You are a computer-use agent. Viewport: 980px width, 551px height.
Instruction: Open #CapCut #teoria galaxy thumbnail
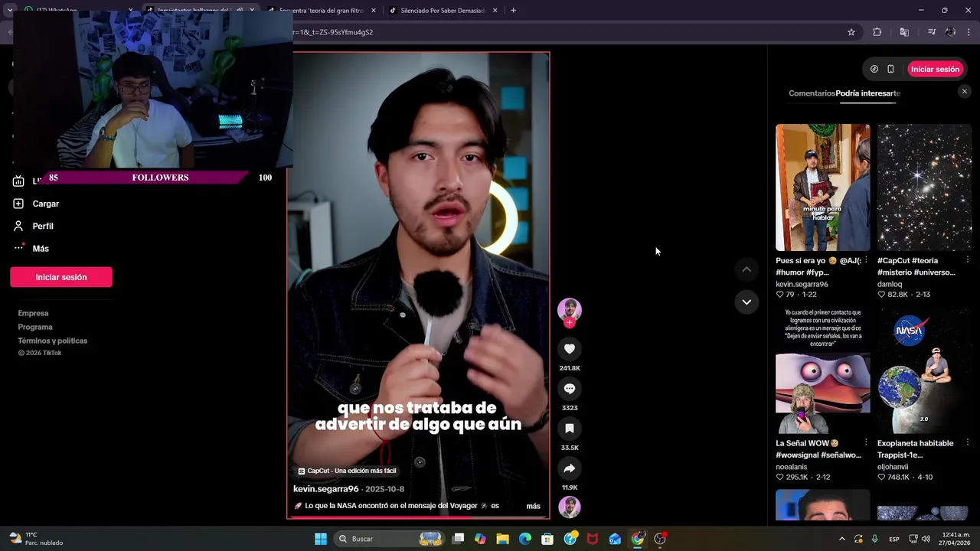click(x=924, y=187)
